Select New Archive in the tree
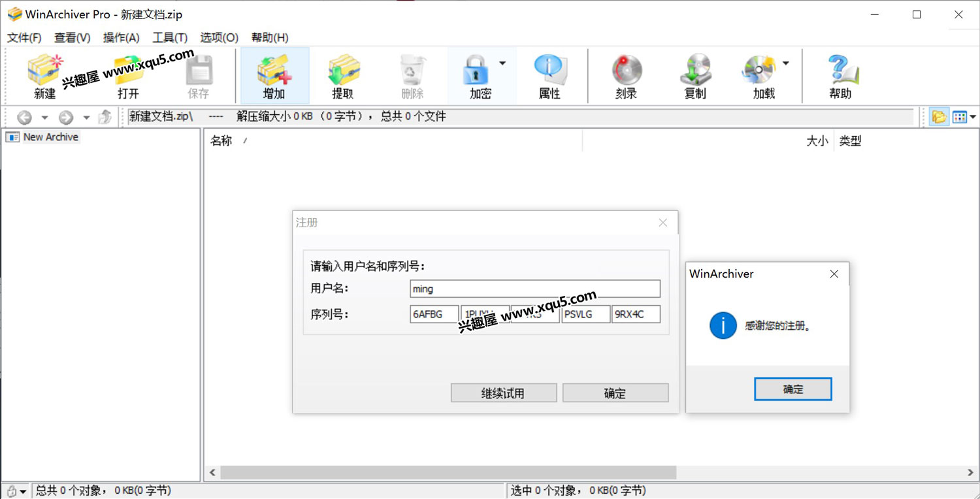The width and height of the screenshot is (980, 499). pos(50,137)
